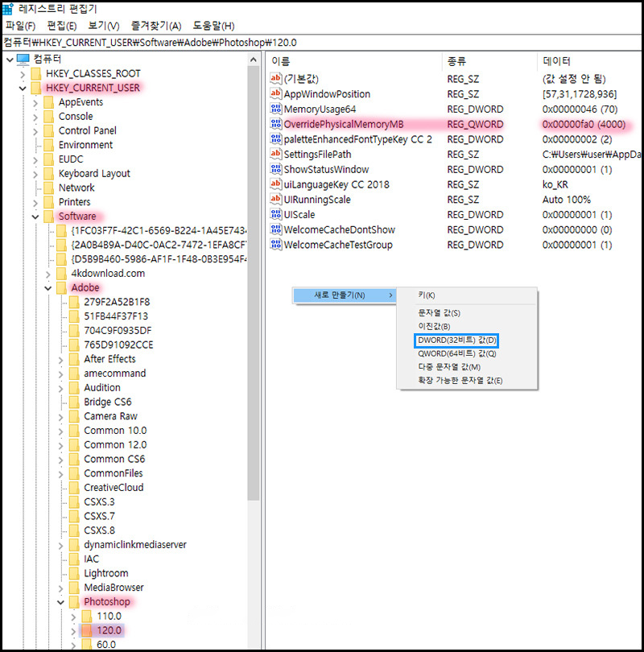Screen dimensions: 644x652
Task: Click the 4kdownload.com folder icon
Action: point(61,274)
